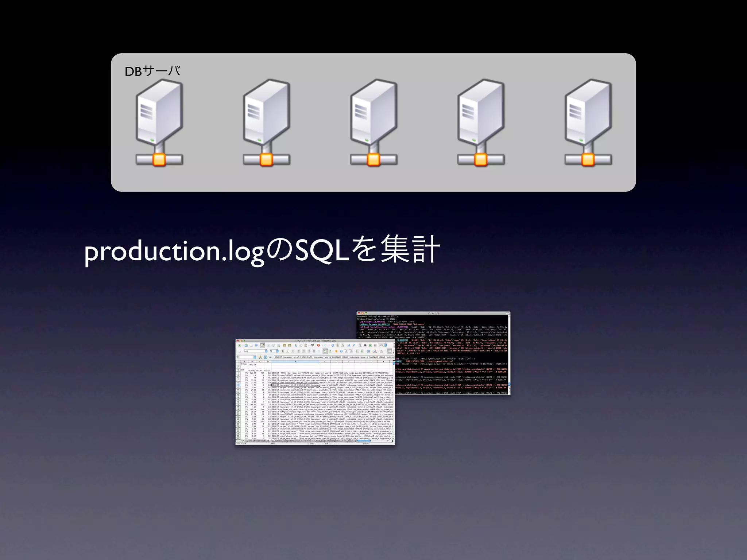Open the terminal log window screenshot
747x560 pixels.
pyautogui.click(x=433, y=353)
